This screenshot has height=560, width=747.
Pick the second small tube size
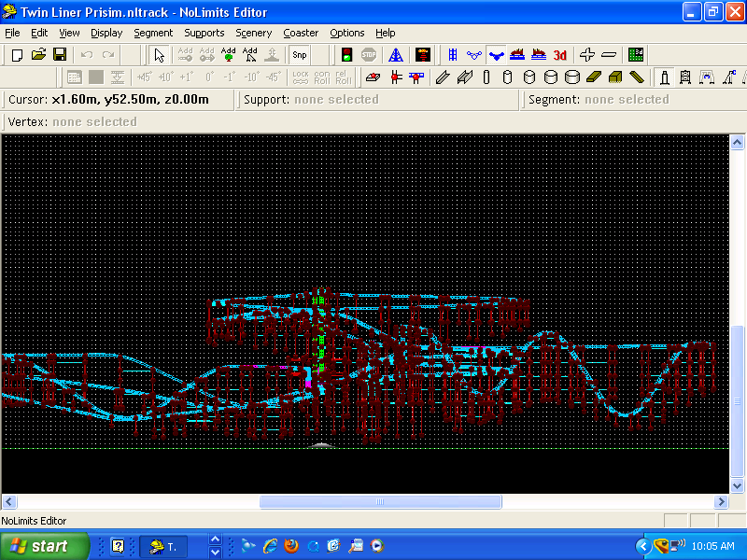(x=507, y=77)
